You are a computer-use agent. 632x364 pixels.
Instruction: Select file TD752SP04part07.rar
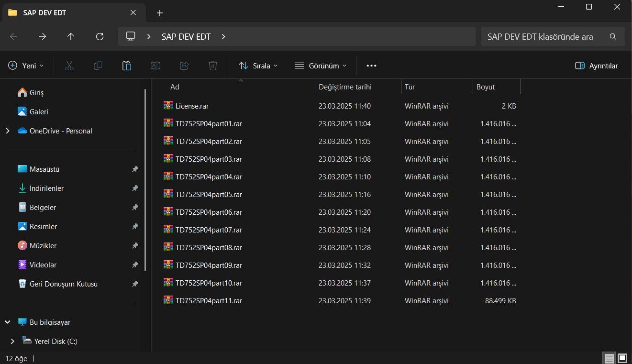point(209,230)
